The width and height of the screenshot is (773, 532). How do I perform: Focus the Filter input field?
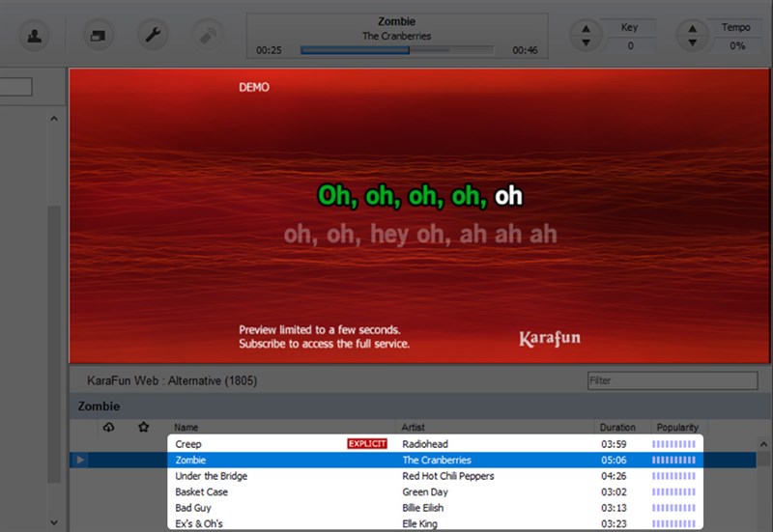tap(673, 380)
